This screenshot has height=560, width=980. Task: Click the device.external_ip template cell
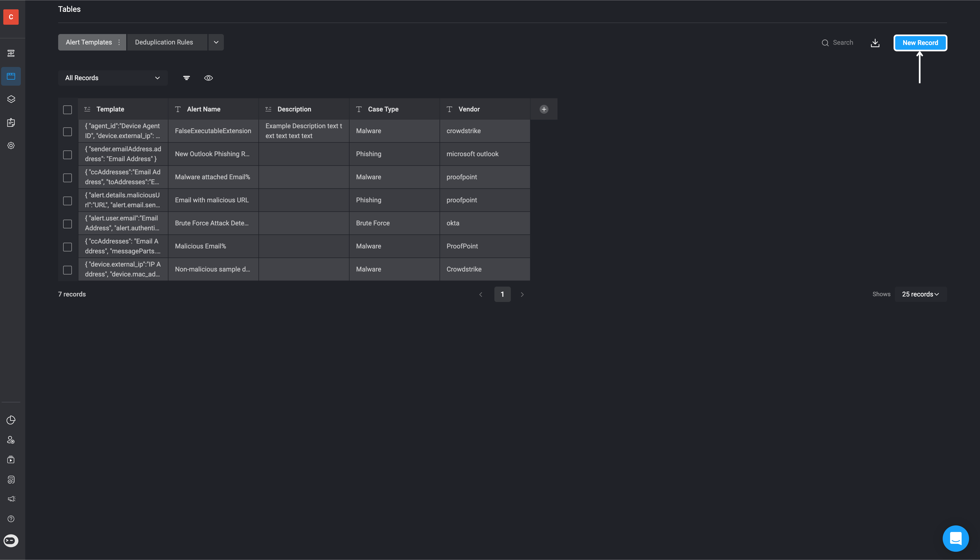(x=123, y=270)
